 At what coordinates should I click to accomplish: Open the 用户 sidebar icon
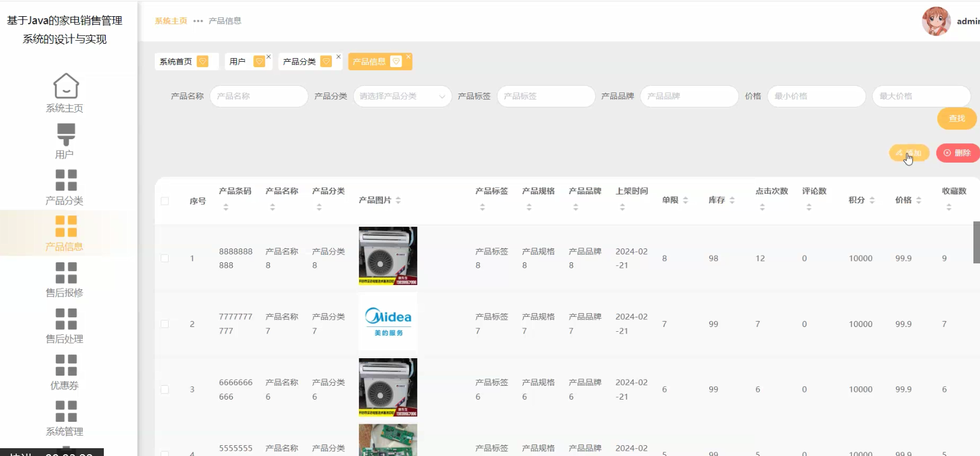point(66,134)
